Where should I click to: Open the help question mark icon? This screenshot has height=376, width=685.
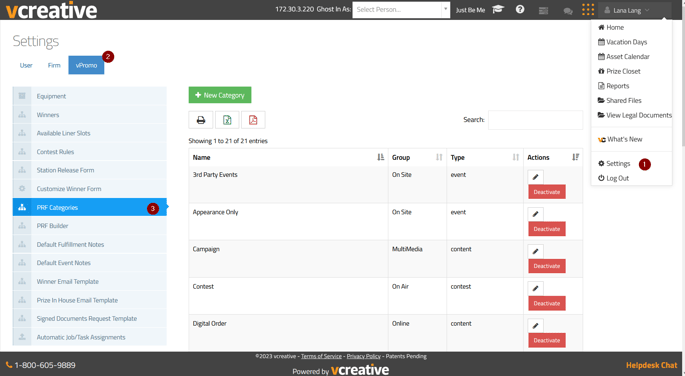tap(520, 9)
